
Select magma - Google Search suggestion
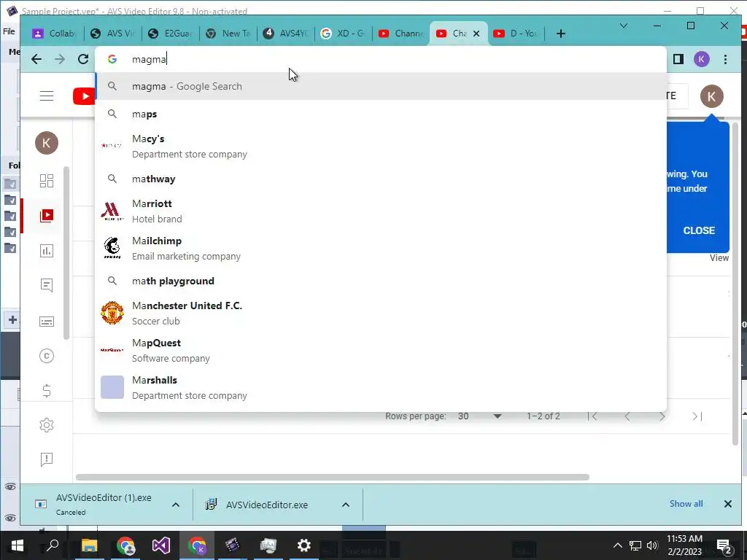point(381,87)
